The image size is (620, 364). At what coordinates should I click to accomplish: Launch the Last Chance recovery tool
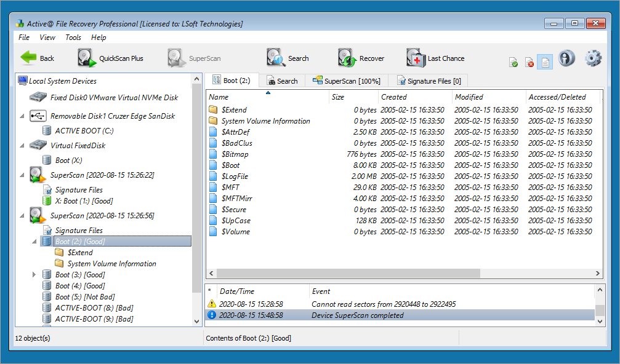(x=435, y=58)
